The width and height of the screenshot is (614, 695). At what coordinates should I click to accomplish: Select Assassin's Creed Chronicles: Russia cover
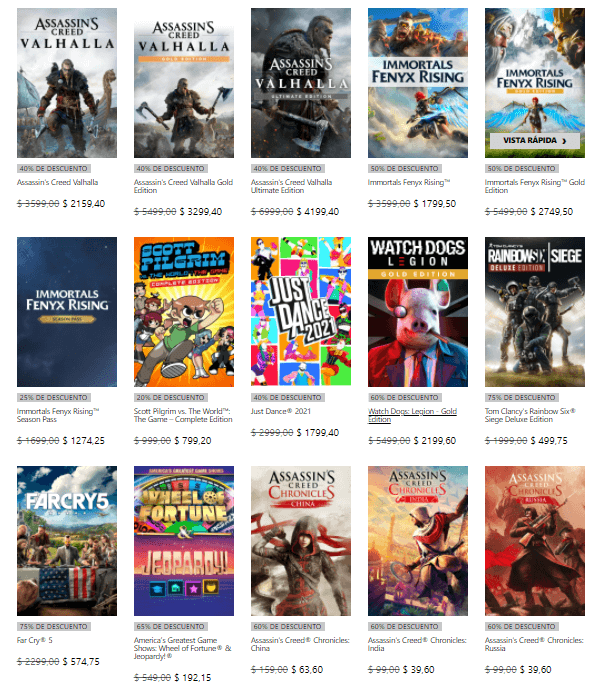[x=534, y=540]
